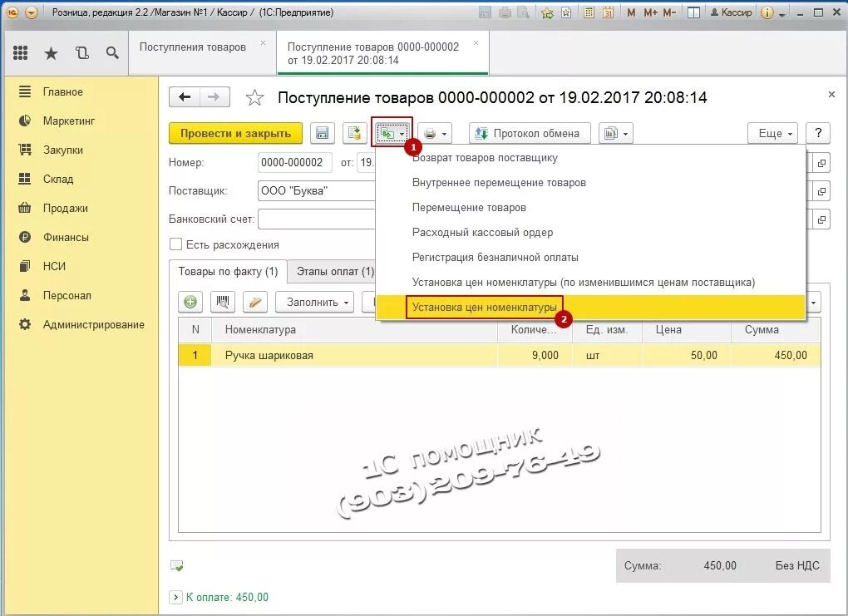Click the Поставщик field with ООО "Буква"
This screenshot has width=848, height=616.
317,191
